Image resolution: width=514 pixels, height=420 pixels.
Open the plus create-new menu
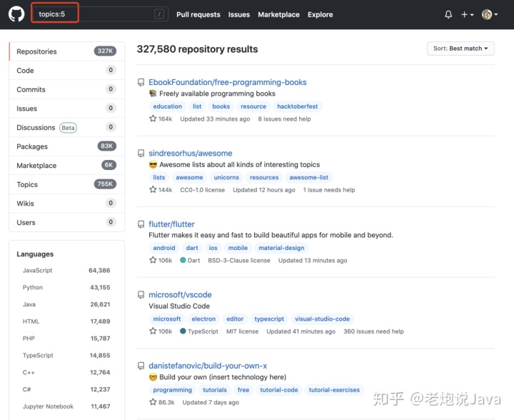(x=467, y=14)
